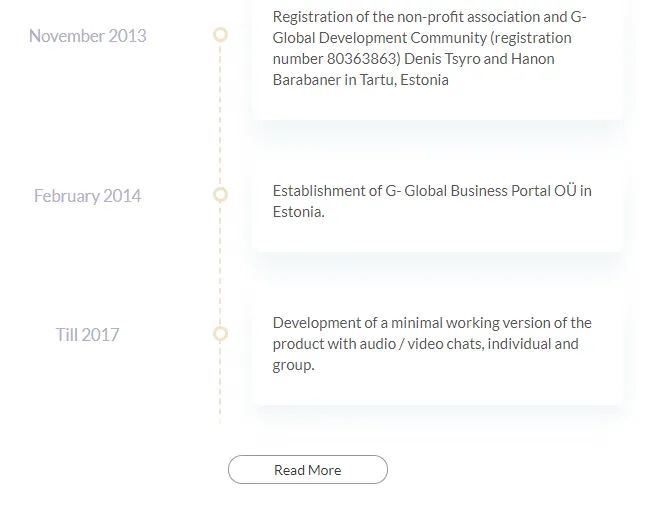The width and height of the screenshot is (658, 510).
Task: Click the Till 2017 timeline circle marker
Action: 220,334
